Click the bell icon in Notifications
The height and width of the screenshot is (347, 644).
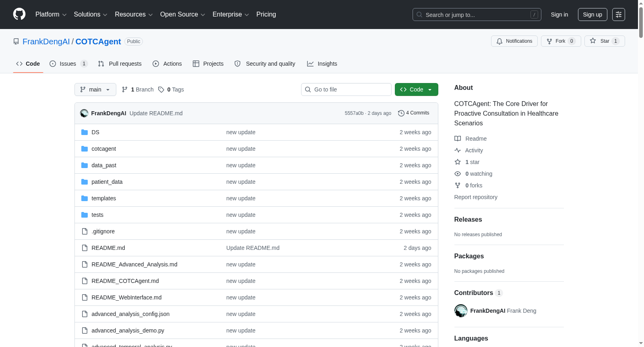[500, 41]
